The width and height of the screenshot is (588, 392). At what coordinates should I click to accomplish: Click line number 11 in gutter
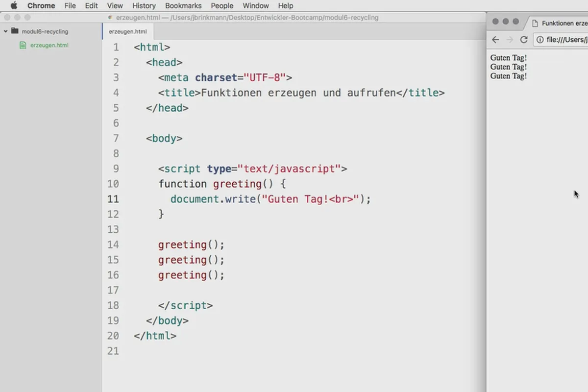[x=113, y=199]
